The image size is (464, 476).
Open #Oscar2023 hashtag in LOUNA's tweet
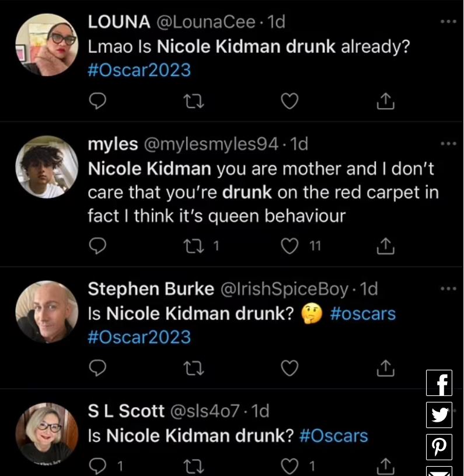point(139,70)
